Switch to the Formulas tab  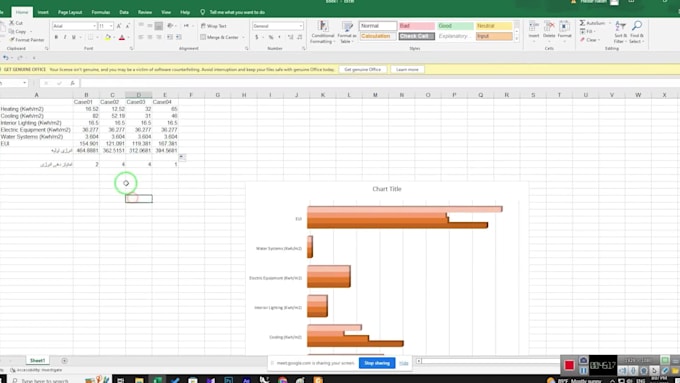pyautogui.click(x=101, y=12)
